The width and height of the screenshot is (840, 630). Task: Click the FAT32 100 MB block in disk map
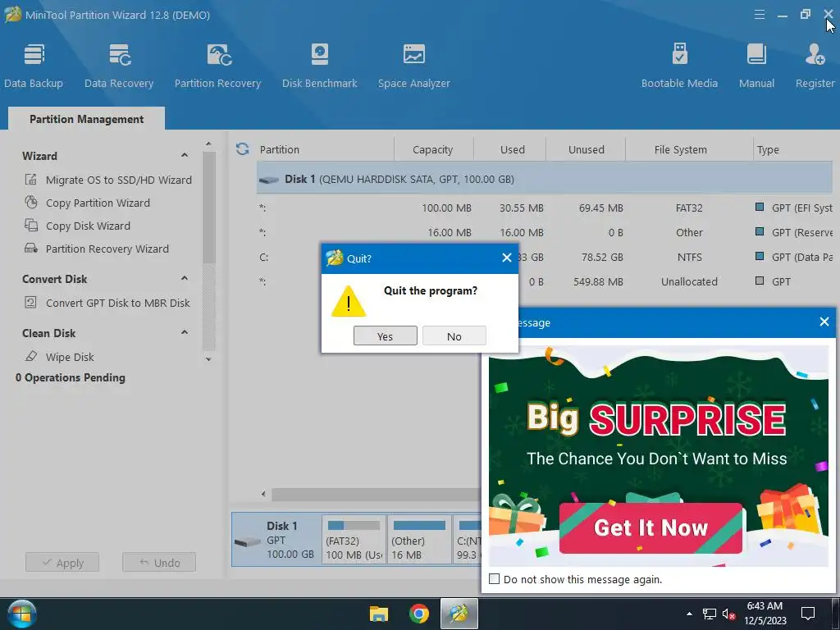coord(354,540)
